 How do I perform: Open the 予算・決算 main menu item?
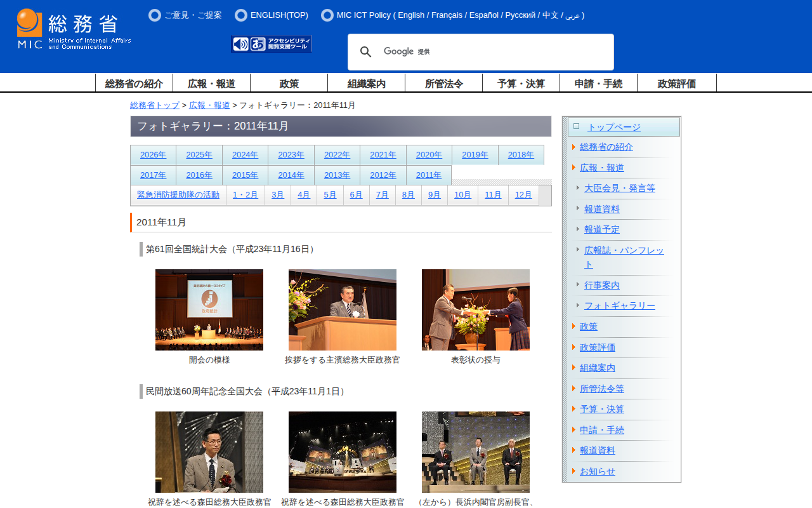(521, 83)
